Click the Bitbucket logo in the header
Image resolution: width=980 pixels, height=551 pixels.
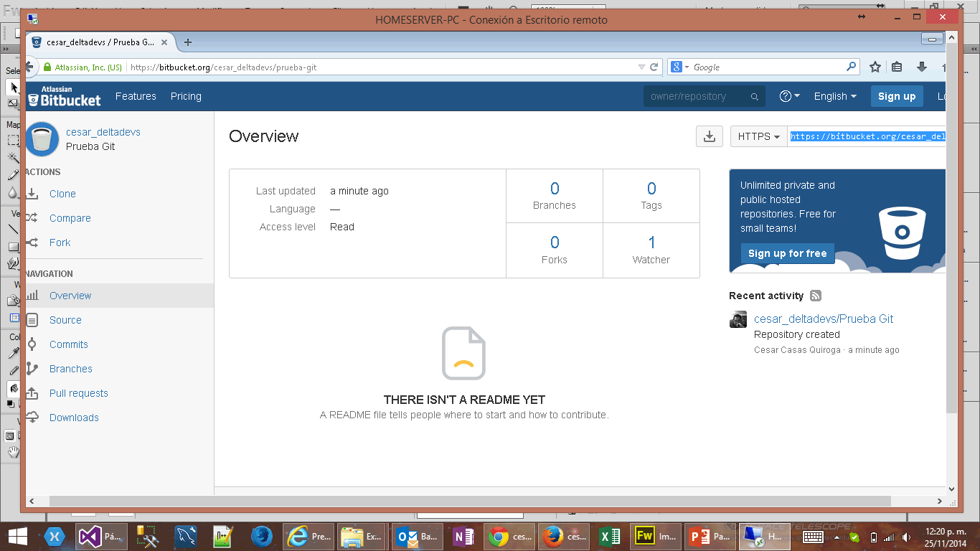coord(64,96)
